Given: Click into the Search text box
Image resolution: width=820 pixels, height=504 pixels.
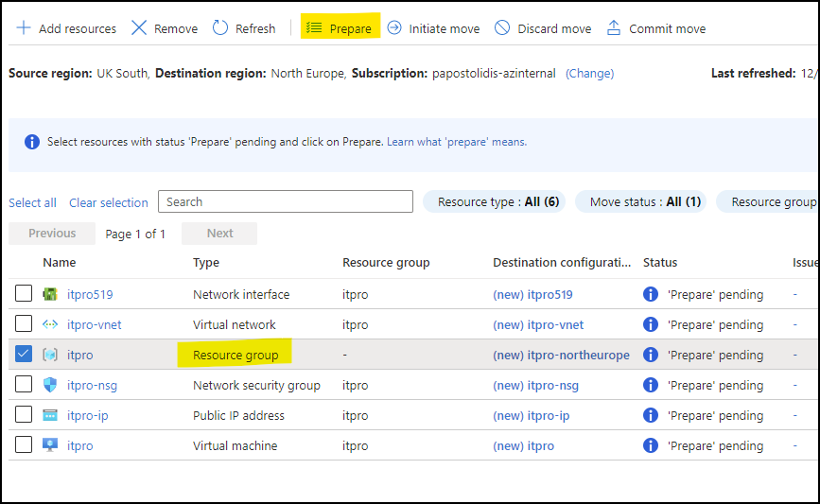Looking at the screenshot, I should (x=286, y=201).
